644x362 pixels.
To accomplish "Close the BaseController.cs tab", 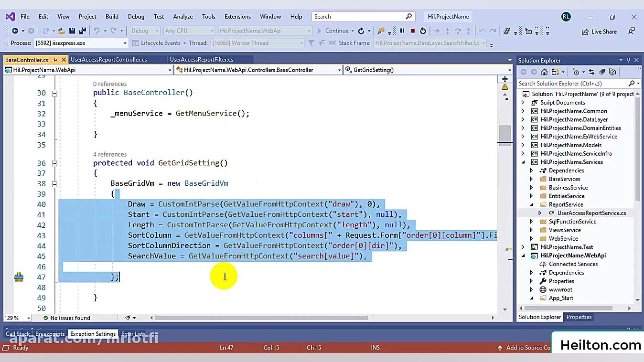I will [x=63, y=60].
